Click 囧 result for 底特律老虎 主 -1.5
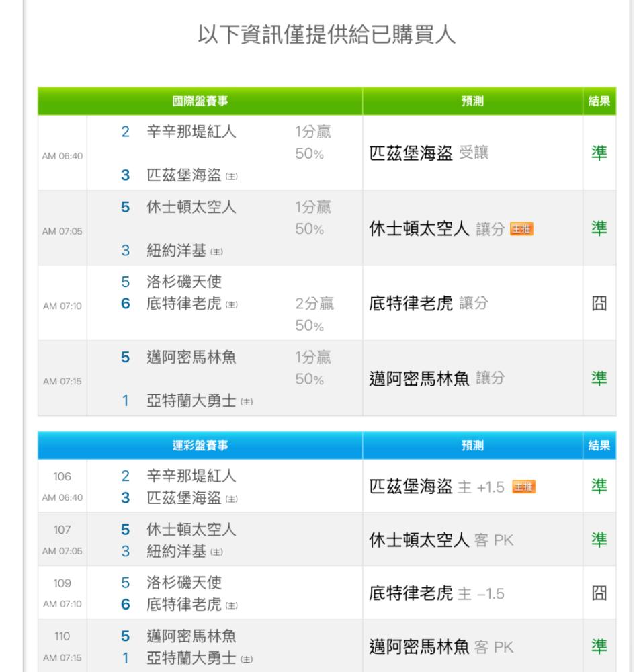 point(599,593)
